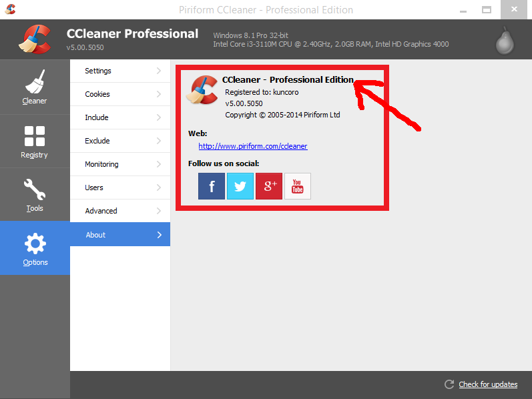532x399 pixels.
Task: Click the 'Follow us on social:' label
Action: click(x=224, y=163)
